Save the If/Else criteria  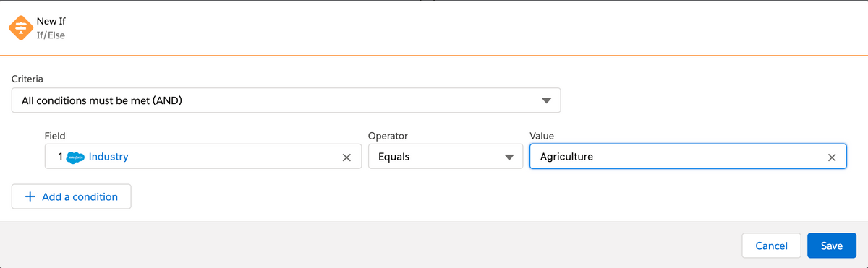coord(832,246)
